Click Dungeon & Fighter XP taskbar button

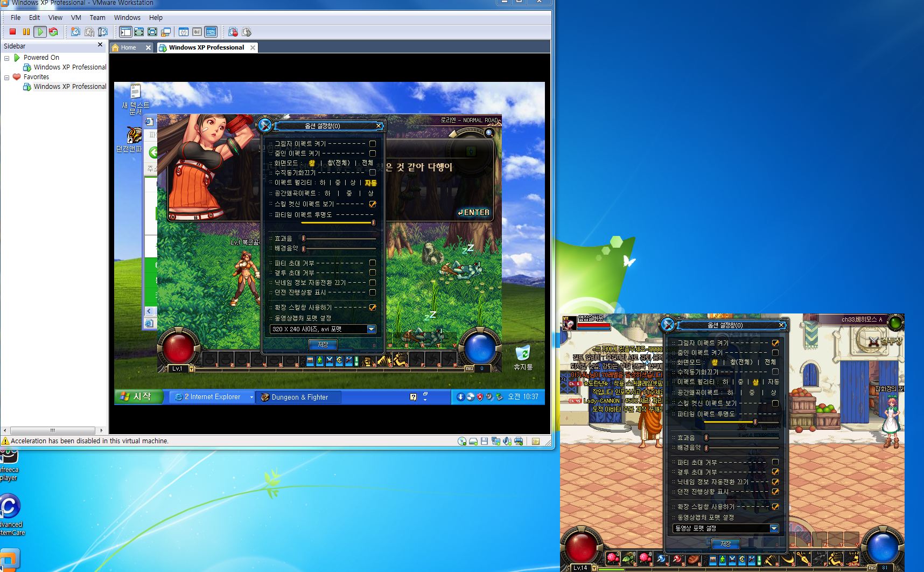coord(298,397)
